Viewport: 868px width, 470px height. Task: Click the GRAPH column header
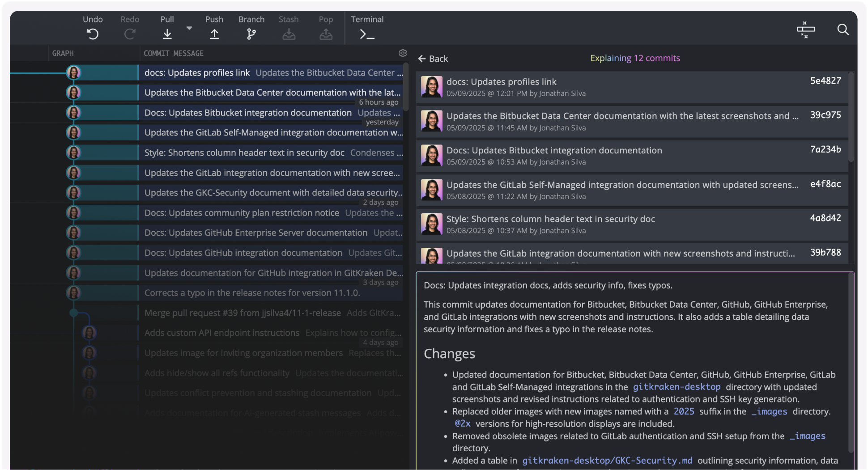63,53
